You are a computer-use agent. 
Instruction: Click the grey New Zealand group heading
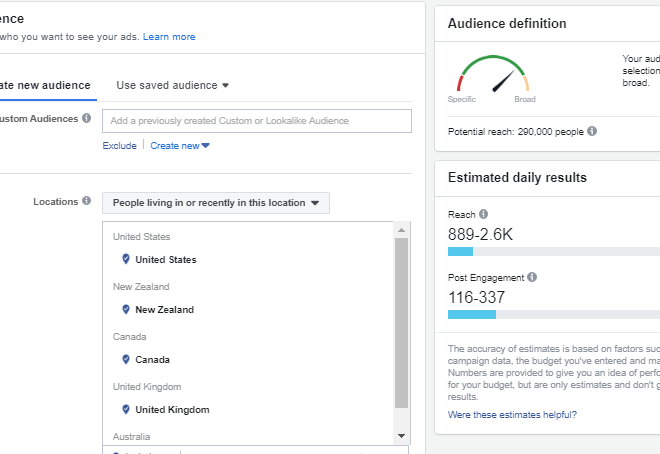click(x=141, y=287)
